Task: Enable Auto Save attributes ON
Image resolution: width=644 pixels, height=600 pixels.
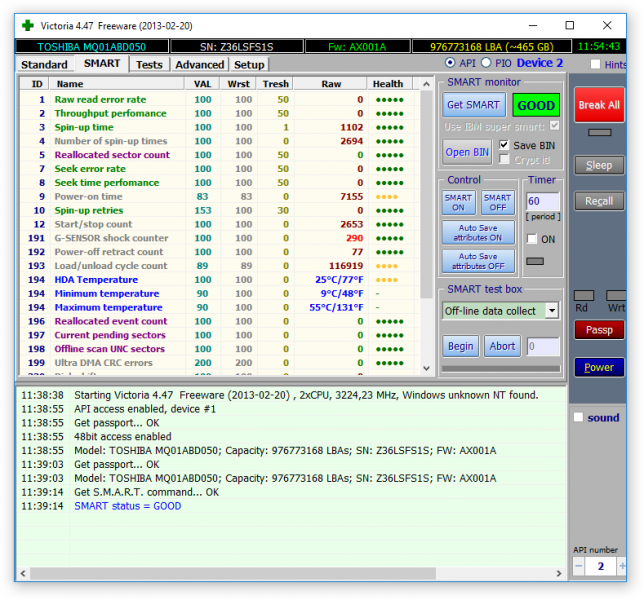Action: pos(478,232)
